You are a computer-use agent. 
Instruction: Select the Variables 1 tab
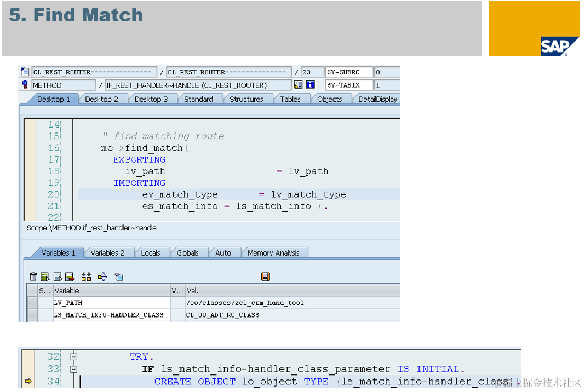(58, 253)
